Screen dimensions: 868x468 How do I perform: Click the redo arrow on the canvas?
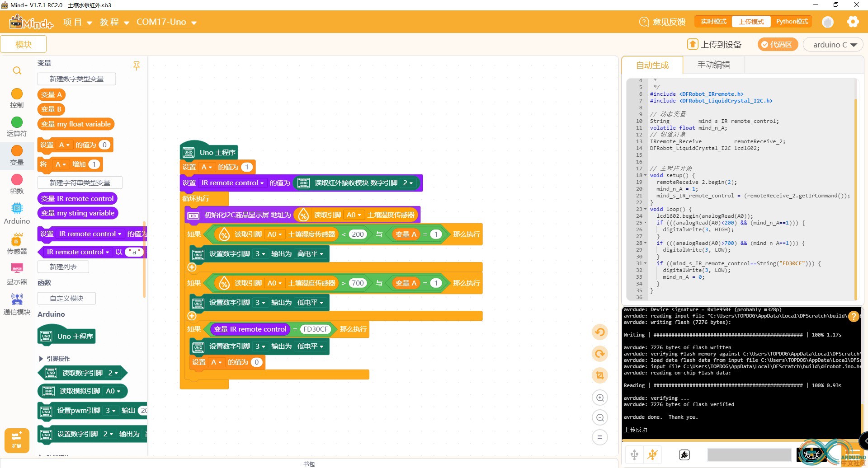click(x=600, y=354)
